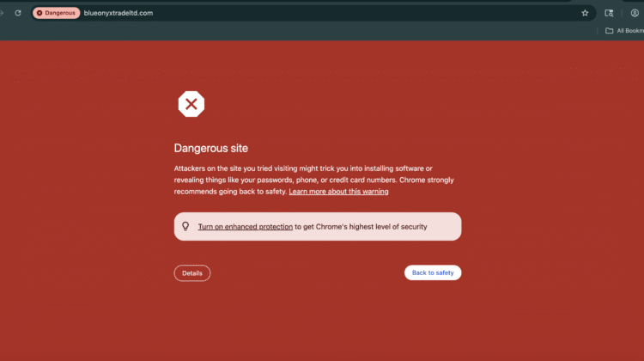Screen dimensions: 644x361
Task: Click the forward navigation arrow
Action: click(x=3, y=13)
